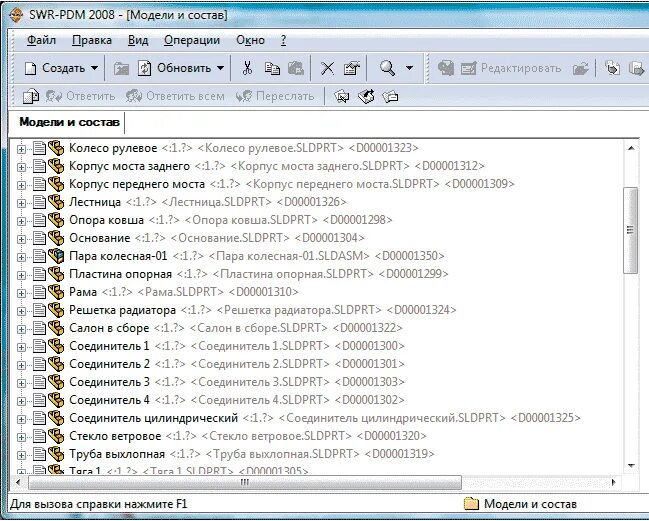The height and width of the screenshot is (521, 649).
Task: Click the Редактировать button
Action: [512, 68]
